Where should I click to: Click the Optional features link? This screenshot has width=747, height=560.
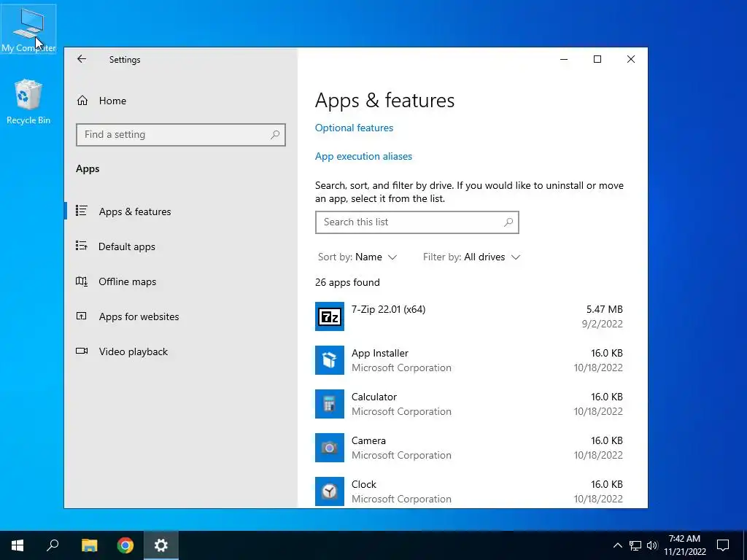[354, 128]
